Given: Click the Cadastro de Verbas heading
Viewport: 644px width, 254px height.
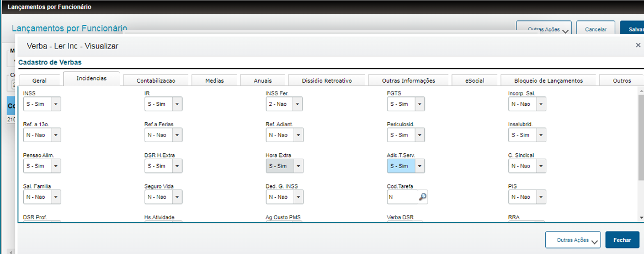Looking at the screenshot, I should [x=50, y=62].
